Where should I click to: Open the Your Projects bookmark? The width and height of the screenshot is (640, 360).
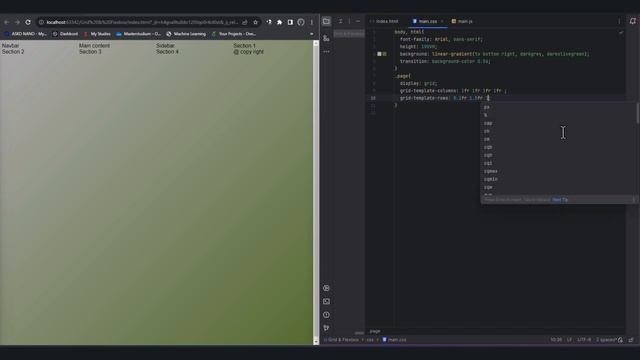[234, 34]
